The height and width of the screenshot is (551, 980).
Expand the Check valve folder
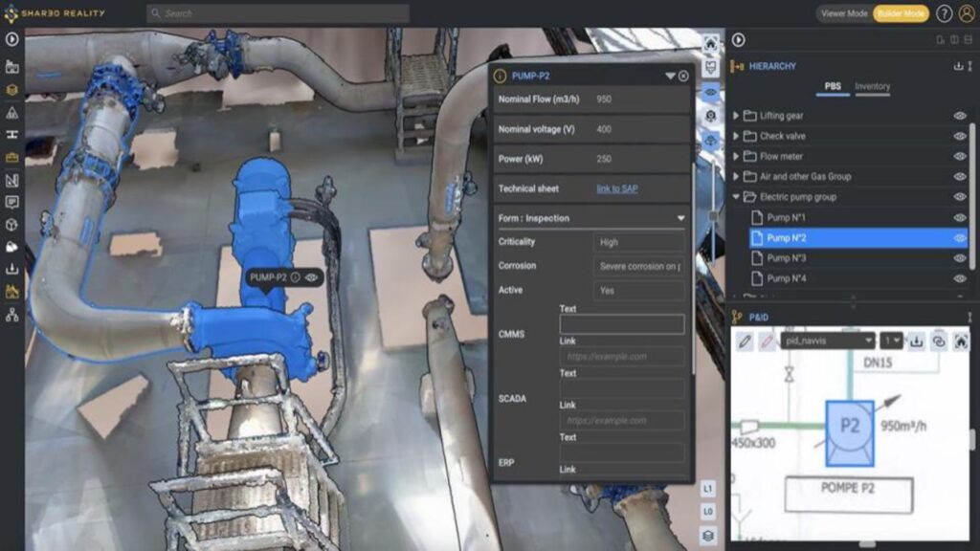(x=736, y=136)
